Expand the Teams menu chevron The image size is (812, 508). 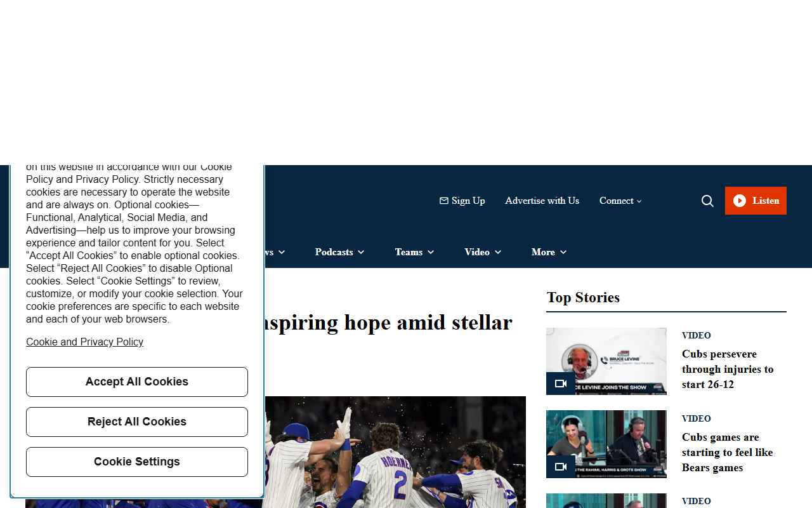[x=431, y=252]
